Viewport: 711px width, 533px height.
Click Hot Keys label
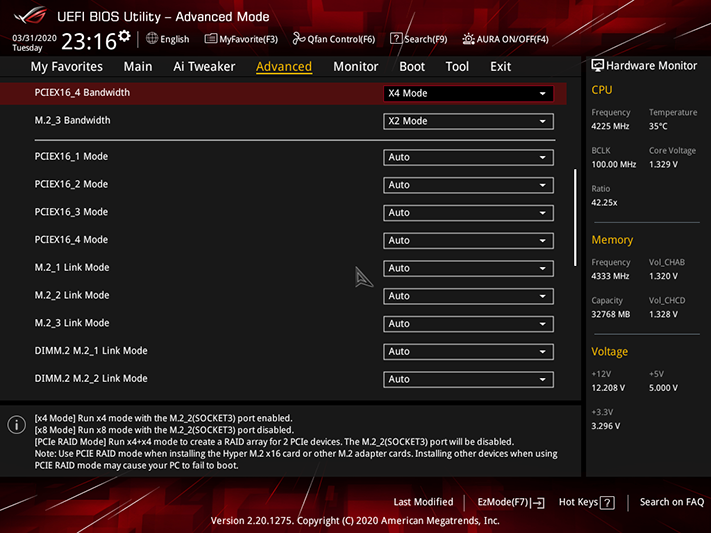pos(578,502)
